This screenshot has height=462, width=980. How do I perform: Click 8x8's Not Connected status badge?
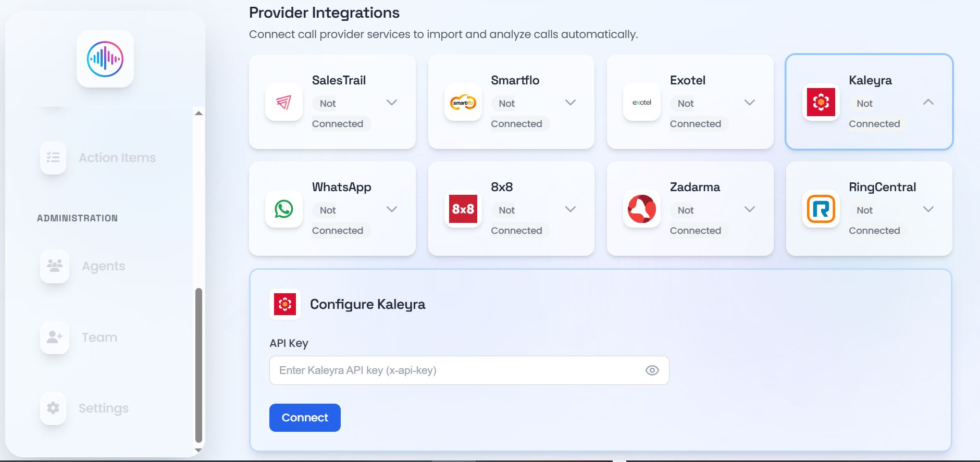520,220
